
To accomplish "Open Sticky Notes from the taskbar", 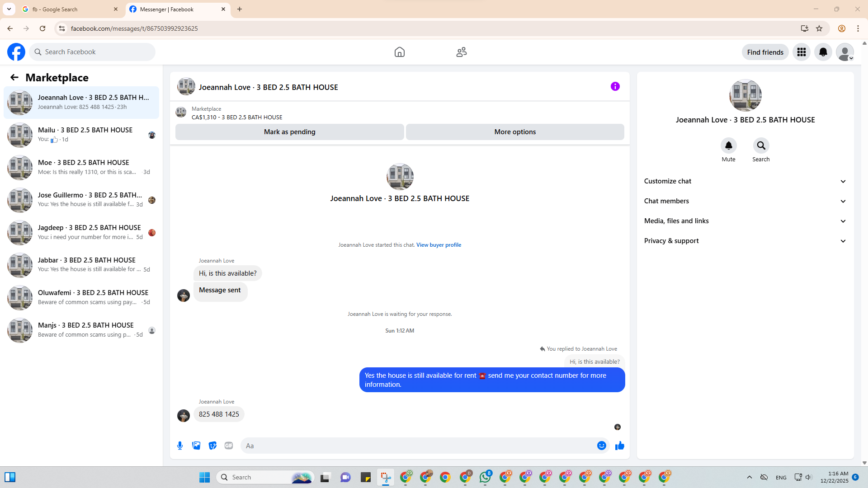I will (x=366, y=477).
